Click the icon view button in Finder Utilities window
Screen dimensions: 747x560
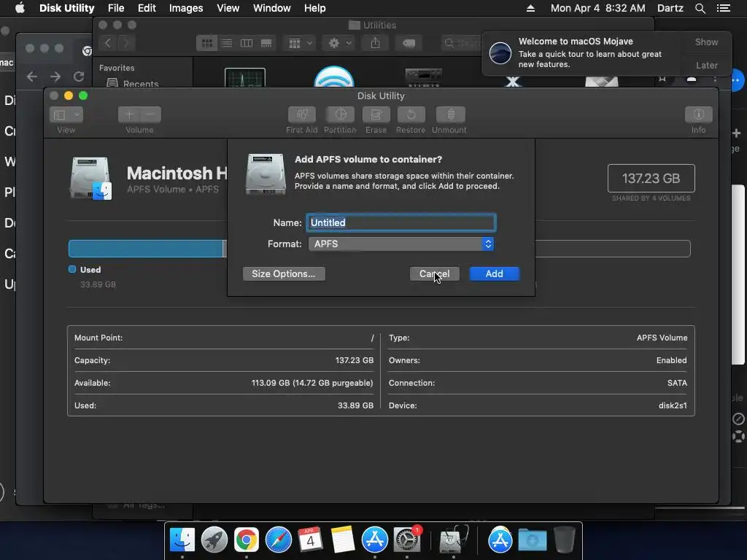pos(206,43)
